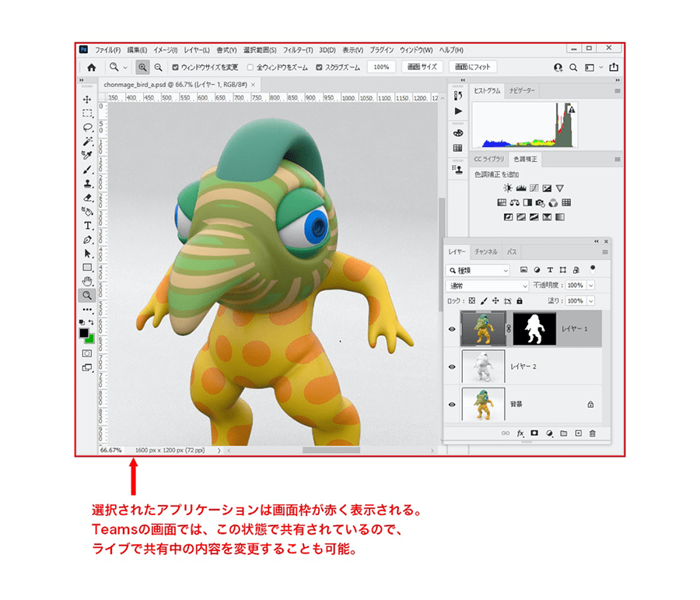Select the Horizontal Type tool
The width and height of the screenshot is (700, 600).
(x=87, y=226)
